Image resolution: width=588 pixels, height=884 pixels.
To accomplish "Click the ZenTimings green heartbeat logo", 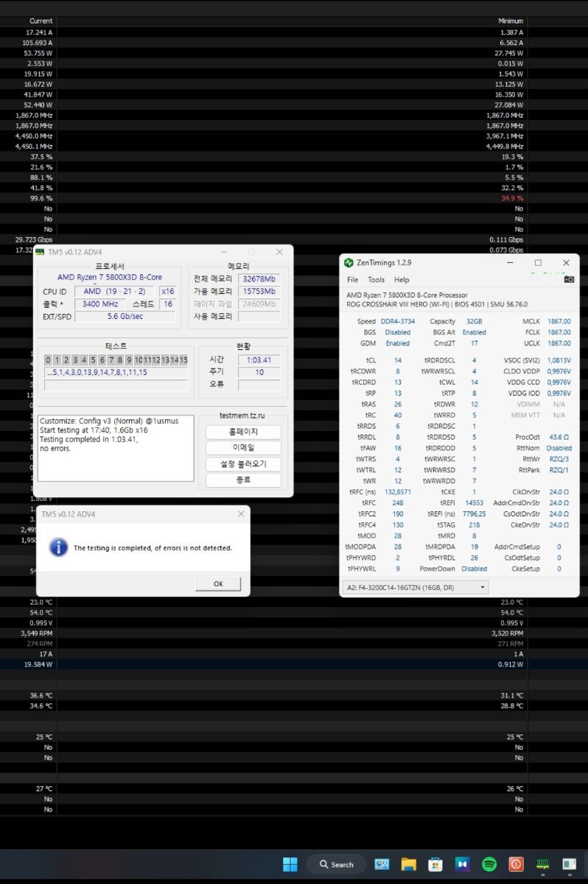I will tap(349, 263).
